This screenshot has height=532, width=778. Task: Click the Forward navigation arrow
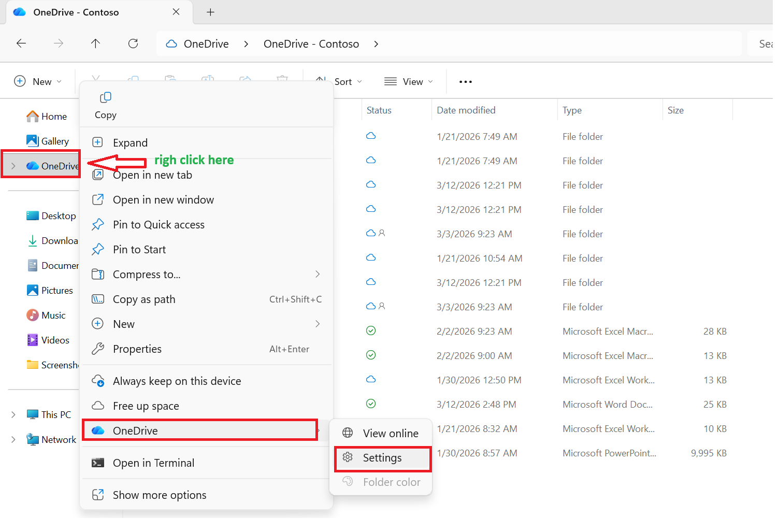(x=59, y=44)
